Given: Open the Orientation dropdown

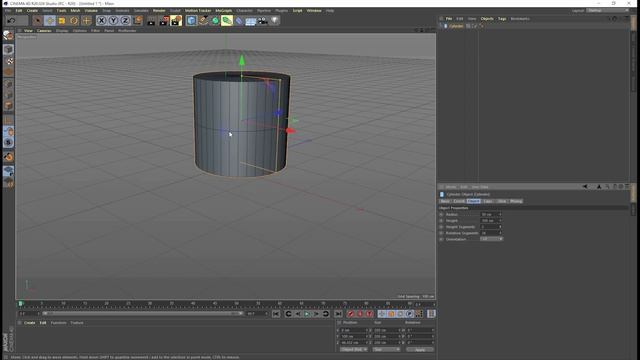Looking at the screenshot, I should (491, 239).
